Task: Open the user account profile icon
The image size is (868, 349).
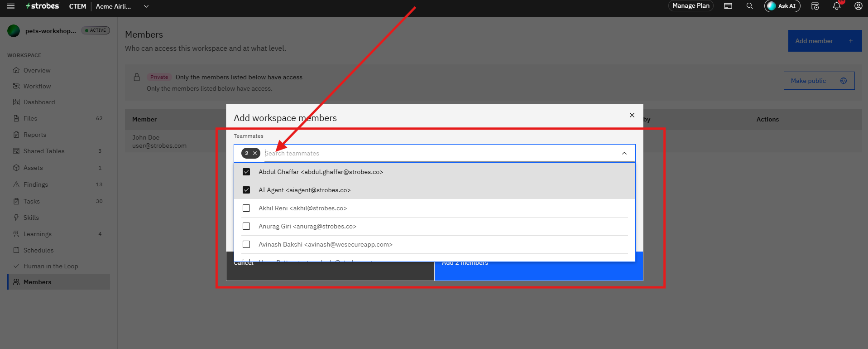Action: 858,6
